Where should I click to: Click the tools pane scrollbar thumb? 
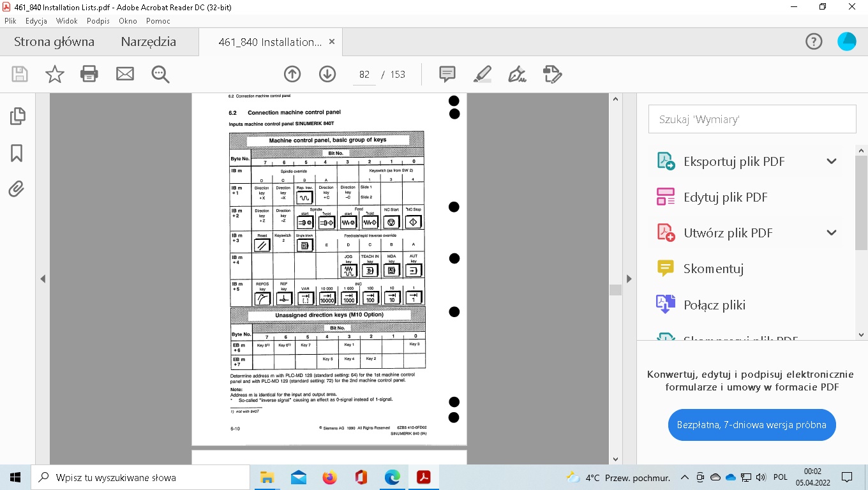[861, 203]
